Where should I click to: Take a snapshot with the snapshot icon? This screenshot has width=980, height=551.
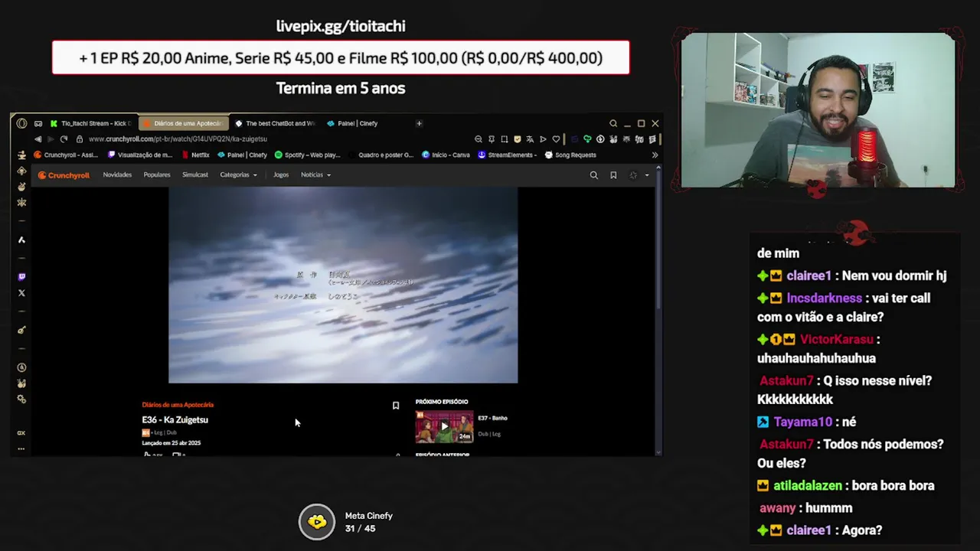click(x=505, y=139)
